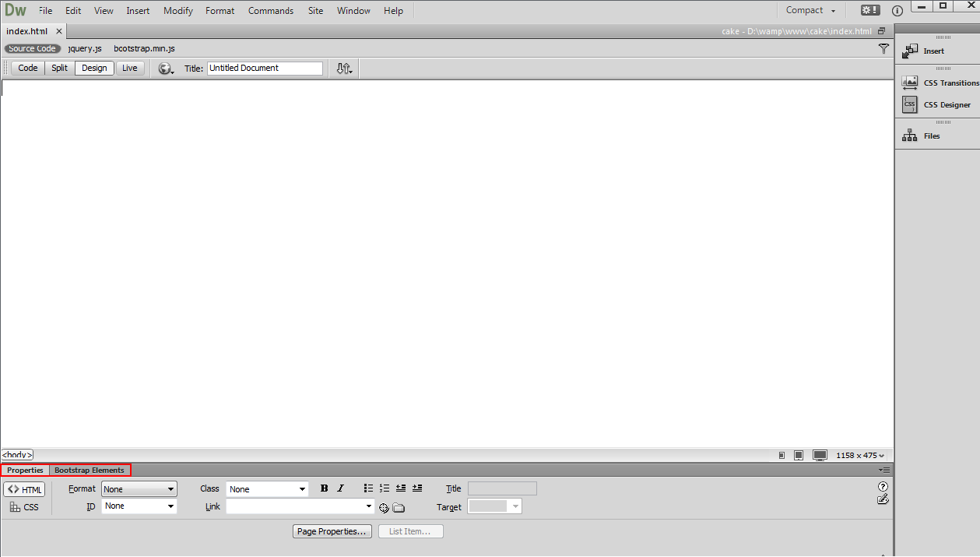This screenshot has height=557, width=980.
Task: Switch to Code view
Action: (x=28, y=68)
